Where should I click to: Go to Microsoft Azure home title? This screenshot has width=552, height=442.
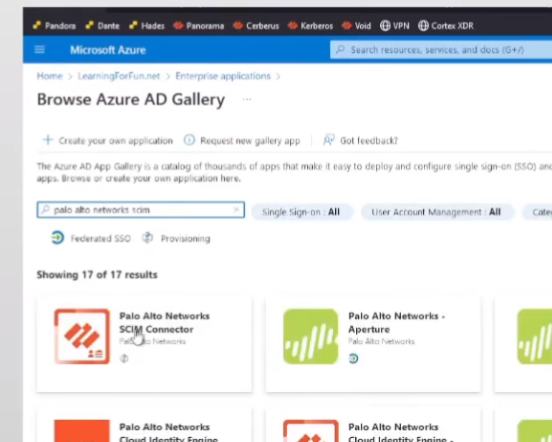[x=108, y=50]
